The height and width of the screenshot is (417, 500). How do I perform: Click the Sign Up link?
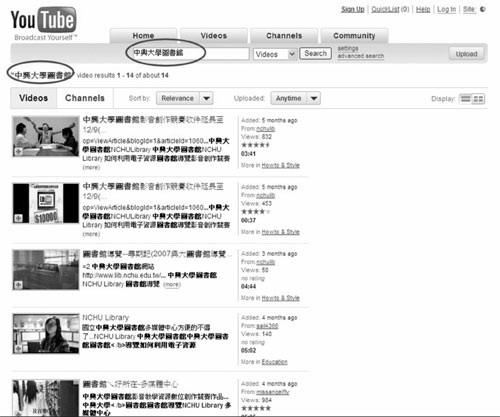pyautogui.click(x=353, y=9)
